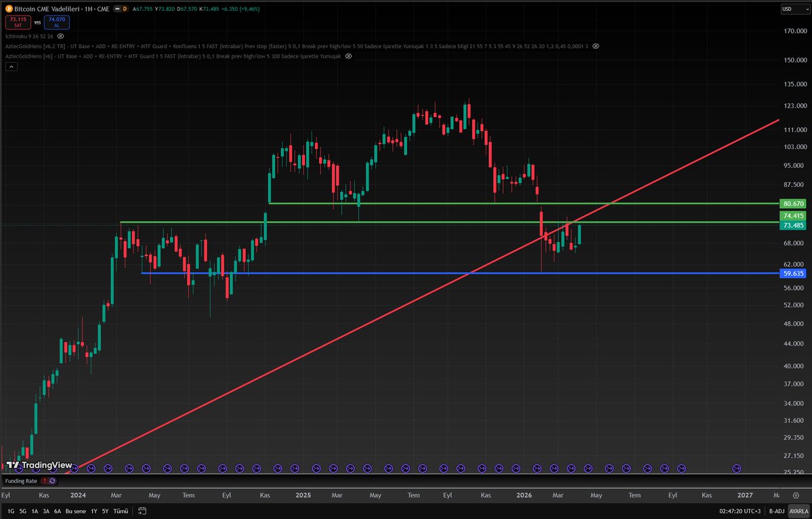The height and width of the screenshot is (519, 812).
Task: Click the red SAT sell button
Action: (x=18, y=22)
